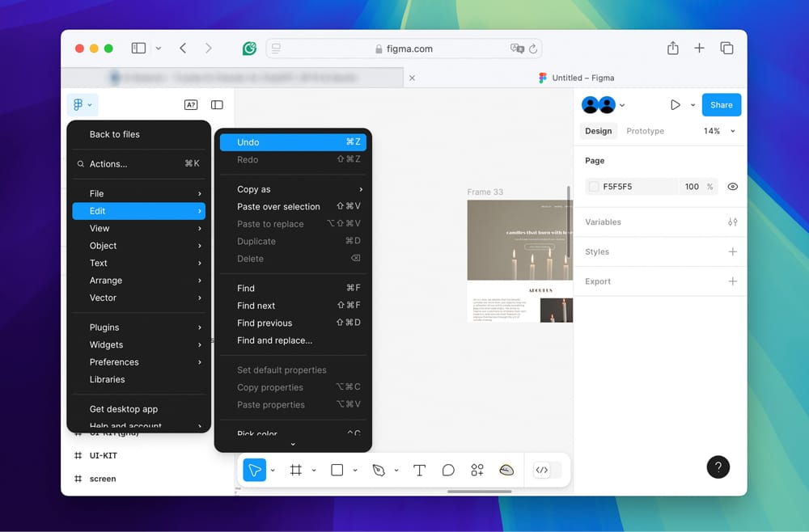Image resolution: width=809 pixels, height=532 pixels.
Task: Toggle page color visibility with the eye icon
Action: [732, 186]
